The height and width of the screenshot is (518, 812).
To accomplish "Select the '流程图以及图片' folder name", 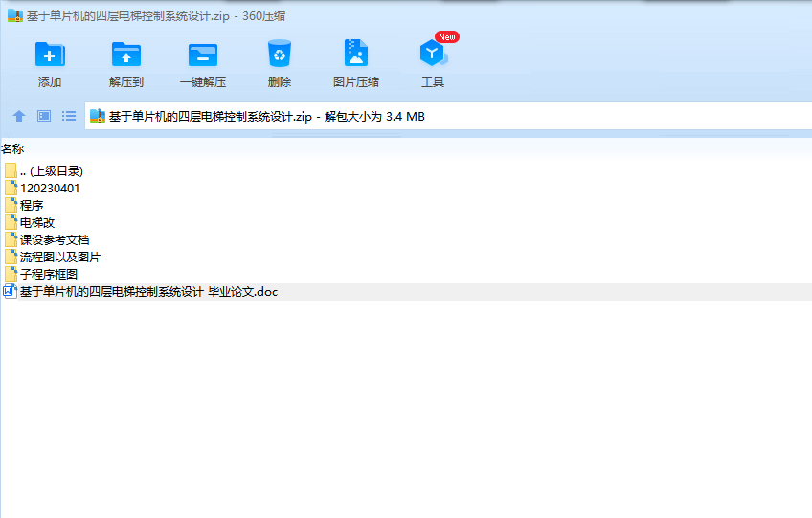I will [x=60, y=257].
